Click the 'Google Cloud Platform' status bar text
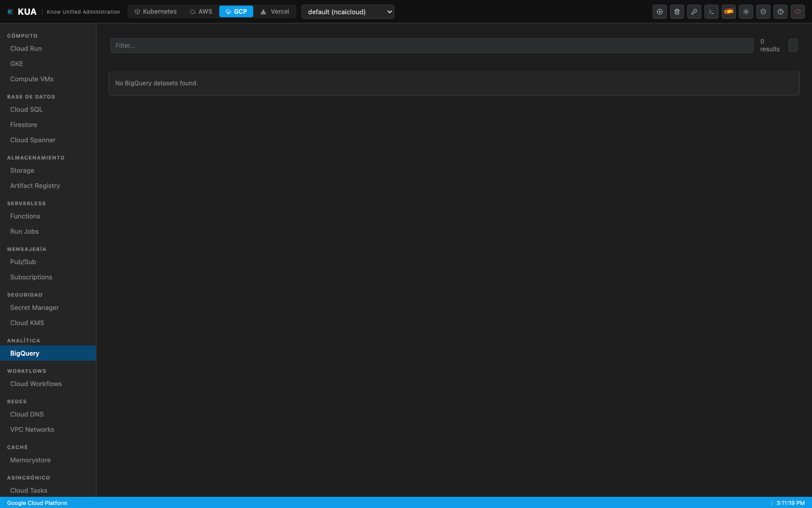The height and width of the screenshot is (508, 812). [37, 503]
